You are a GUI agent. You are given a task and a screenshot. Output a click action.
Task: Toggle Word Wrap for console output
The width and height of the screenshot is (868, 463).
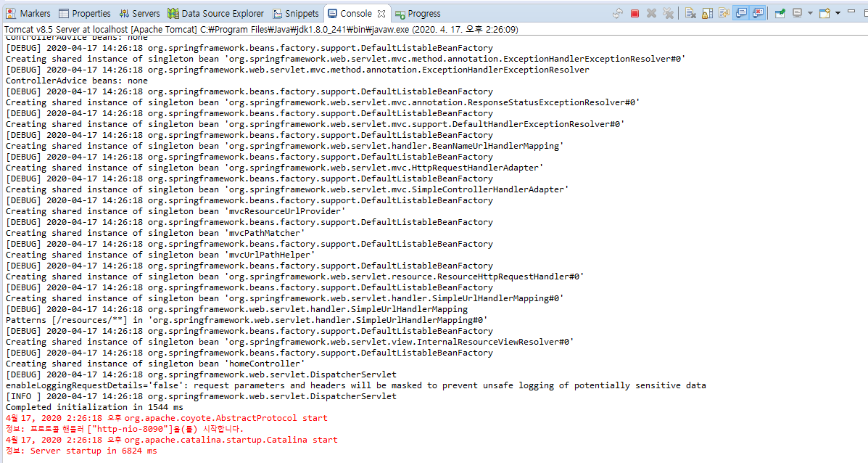tap(724, 13)
